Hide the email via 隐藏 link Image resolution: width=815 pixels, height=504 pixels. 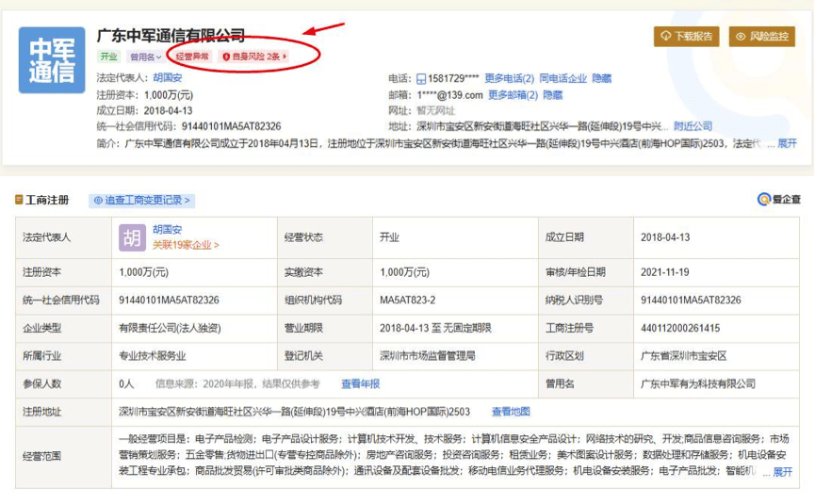pos(552,95)
